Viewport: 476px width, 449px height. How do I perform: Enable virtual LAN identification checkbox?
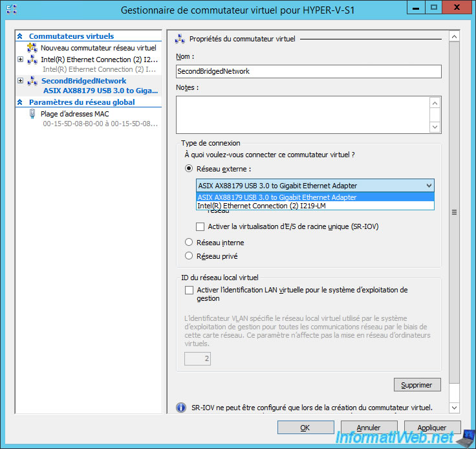[x=189, y=290]
